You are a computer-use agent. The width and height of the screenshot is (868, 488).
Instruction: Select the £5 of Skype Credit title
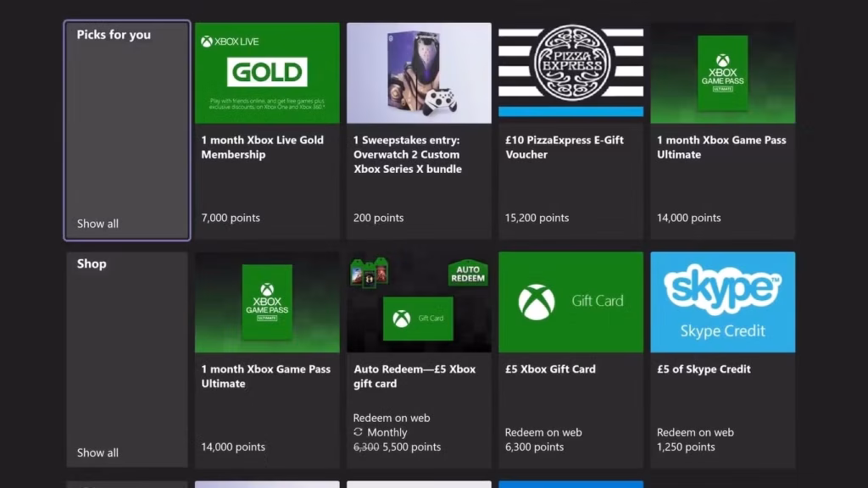pos(704,369)
